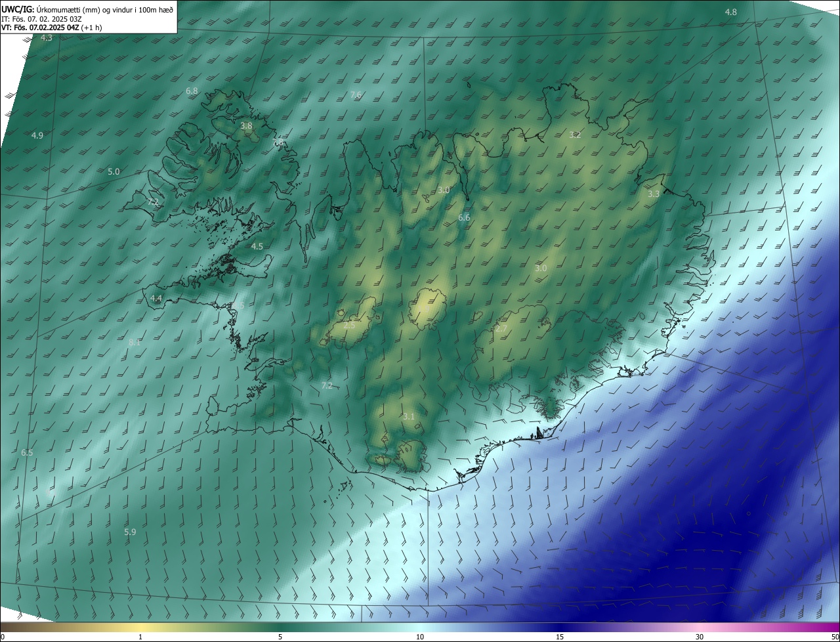
Task: Pick the 4.9 value label
Action: point(37,136)
